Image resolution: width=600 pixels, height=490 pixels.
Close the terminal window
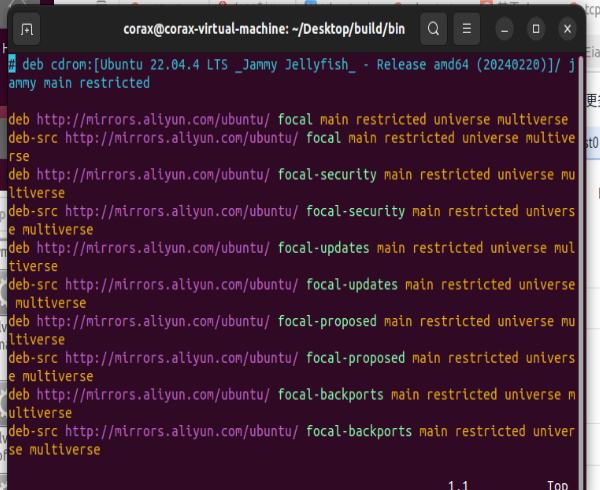coord(568,29)
